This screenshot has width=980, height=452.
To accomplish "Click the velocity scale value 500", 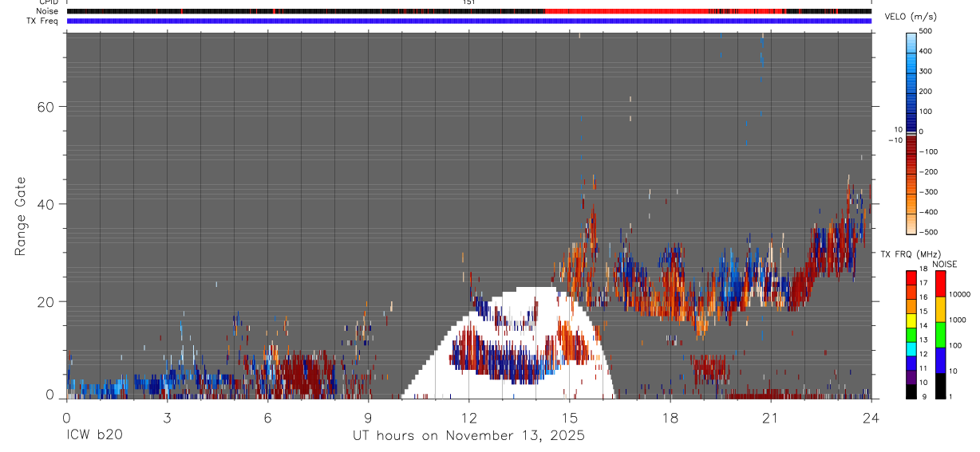I will click(926, 31).
